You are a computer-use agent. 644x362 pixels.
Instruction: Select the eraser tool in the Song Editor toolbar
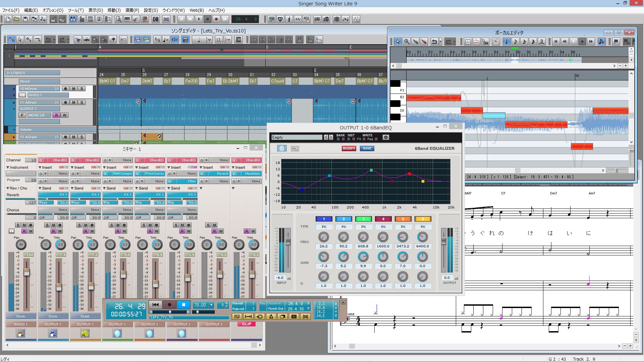tap(112, 40)
